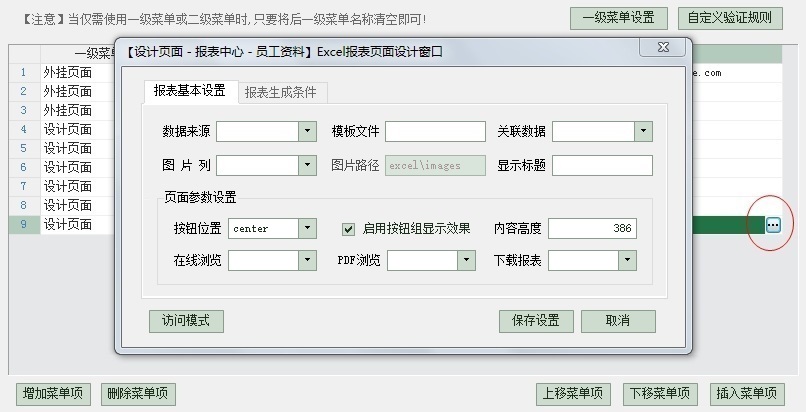This screenshot has width=806, height=412.
Task: Click the 内容高度 field showing 386
Action: pos(592,229)
